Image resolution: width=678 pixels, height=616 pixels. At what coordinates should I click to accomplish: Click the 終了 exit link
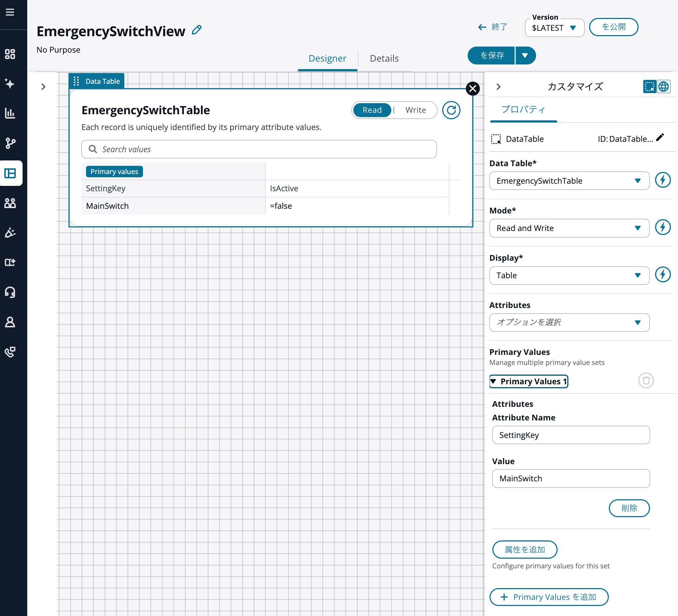click(493, 27)
